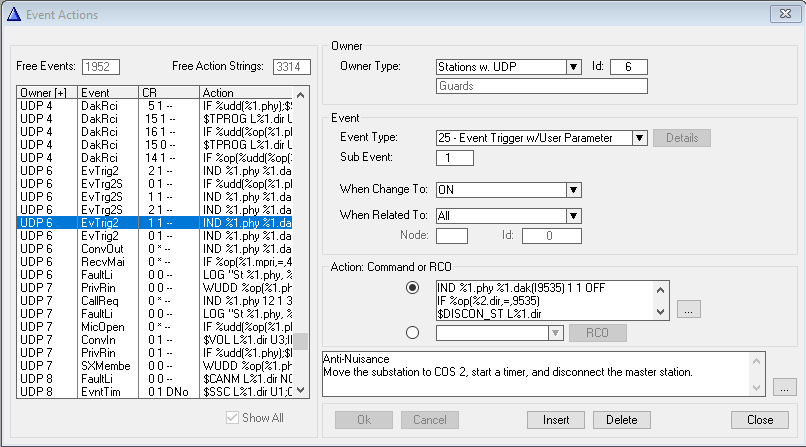Open action command editor ellipsis button
The height and width of the screenshot is (447, 806).
coord(687,310)
